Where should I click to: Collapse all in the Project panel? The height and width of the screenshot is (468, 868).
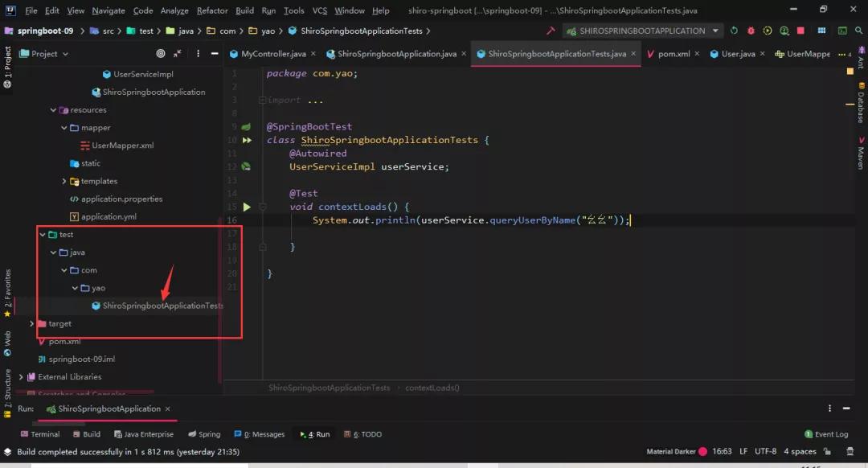(x=177, y=54)
